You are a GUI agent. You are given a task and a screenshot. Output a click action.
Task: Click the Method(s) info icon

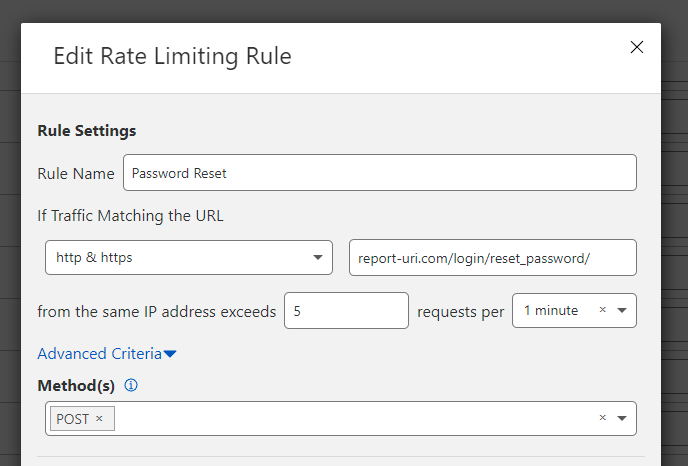click(x=131, y=385)
